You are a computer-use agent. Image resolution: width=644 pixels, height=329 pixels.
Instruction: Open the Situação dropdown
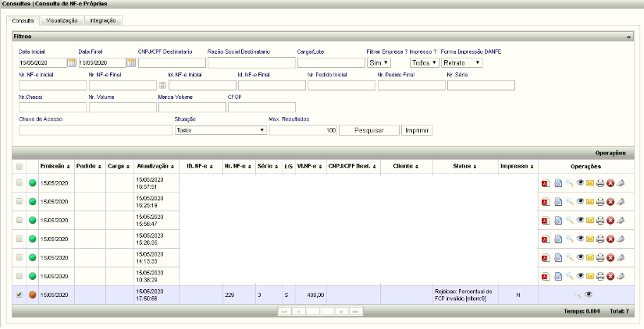221,130
